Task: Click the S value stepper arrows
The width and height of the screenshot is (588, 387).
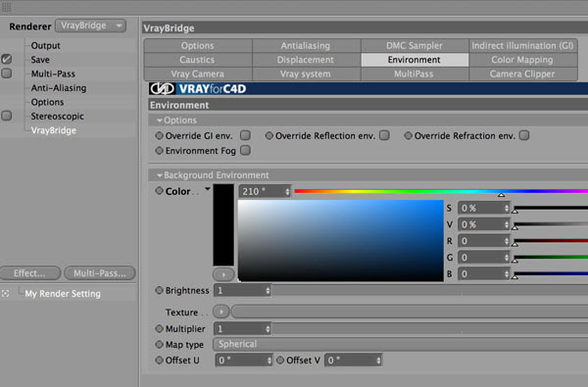Action: click(507, 208)
